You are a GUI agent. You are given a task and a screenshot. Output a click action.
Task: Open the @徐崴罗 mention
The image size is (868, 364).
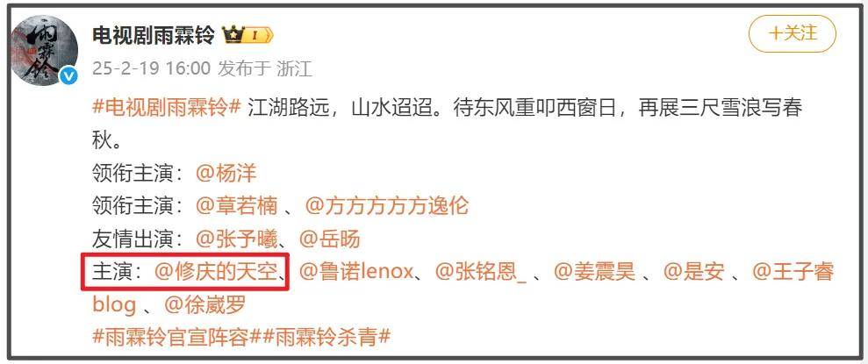(x=204, y=305)
